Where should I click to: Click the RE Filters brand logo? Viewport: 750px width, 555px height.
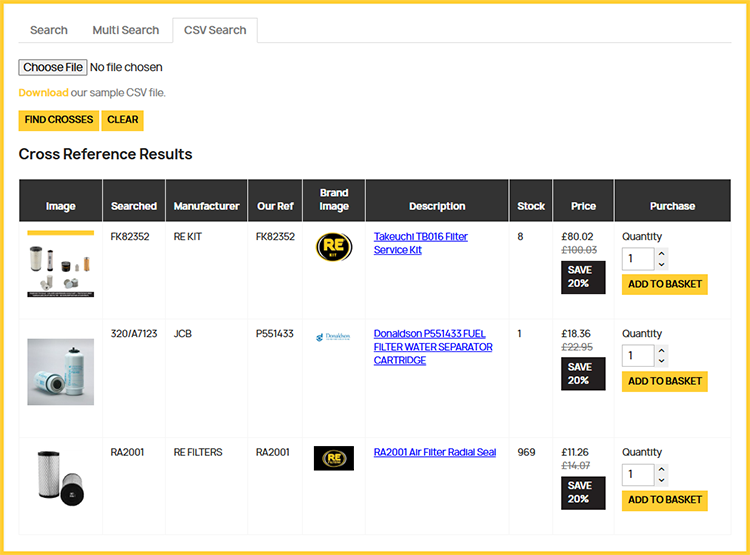click(334, 458)
